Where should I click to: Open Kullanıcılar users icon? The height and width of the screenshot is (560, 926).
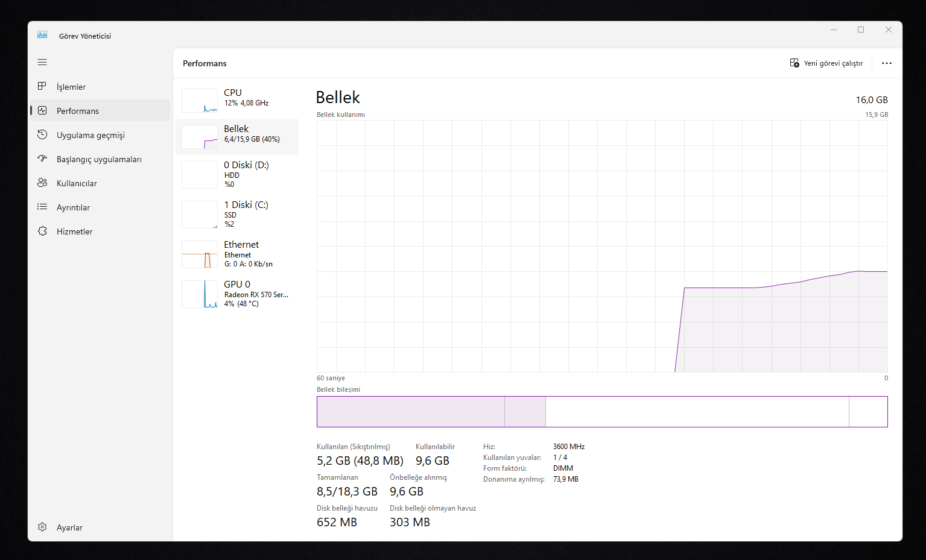coord(42,183)
